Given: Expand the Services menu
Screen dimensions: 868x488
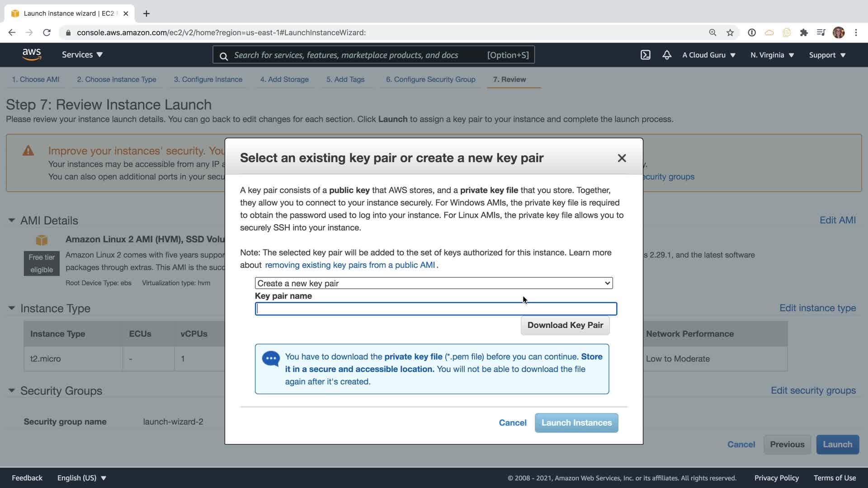Looking at the screenshot, I should (x=82, y=55).
